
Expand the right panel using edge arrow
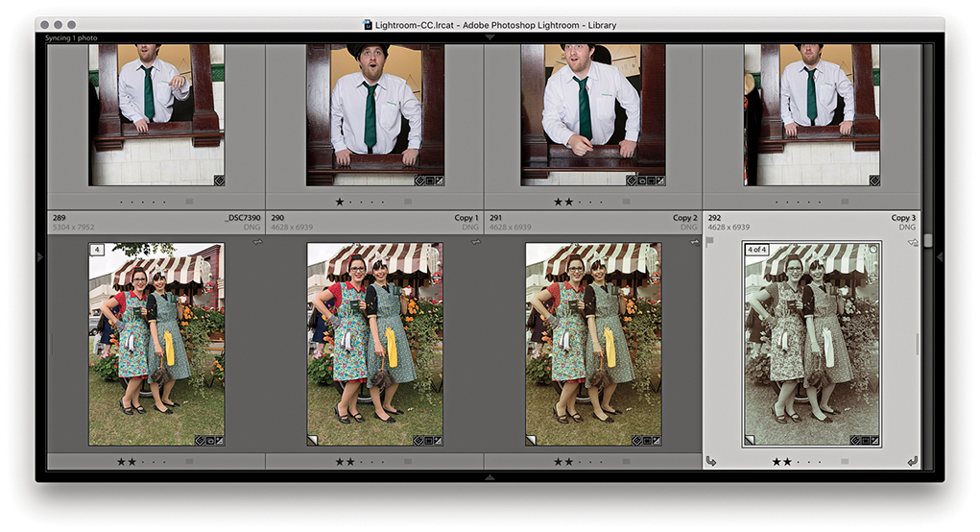point(939,256)
